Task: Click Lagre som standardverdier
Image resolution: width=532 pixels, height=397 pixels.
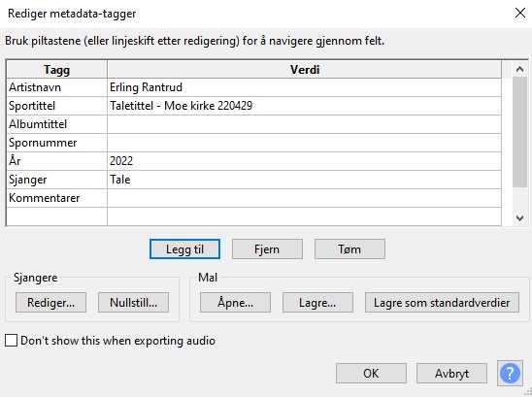Action: click(x=442, y=302)
